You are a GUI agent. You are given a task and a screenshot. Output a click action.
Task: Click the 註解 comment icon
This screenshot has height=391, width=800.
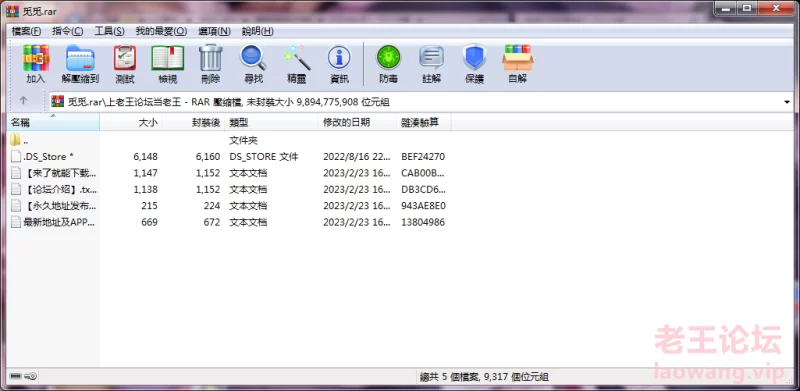coord(432,58)
